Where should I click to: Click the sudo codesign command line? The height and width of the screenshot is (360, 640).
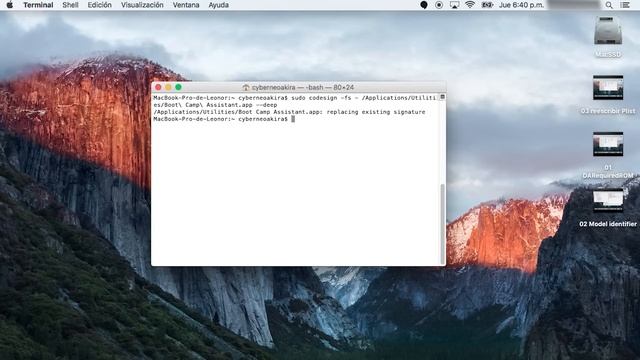[x=295, y=101]
